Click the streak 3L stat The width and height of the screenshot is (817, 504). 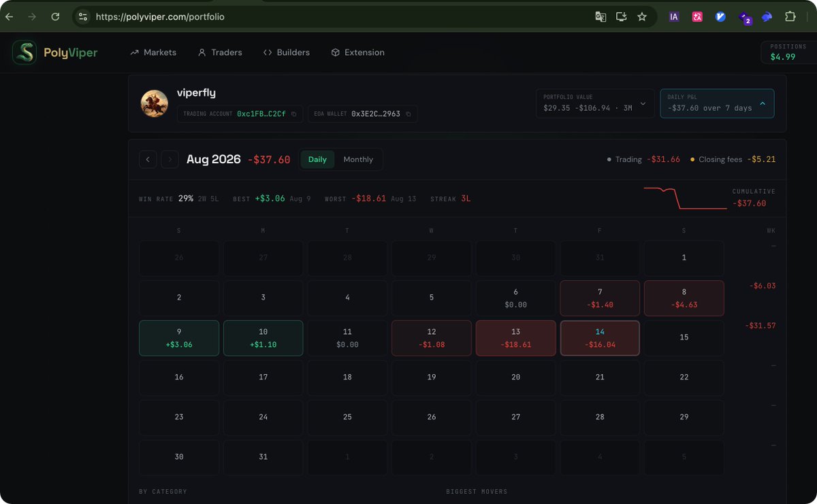(450, 199)
